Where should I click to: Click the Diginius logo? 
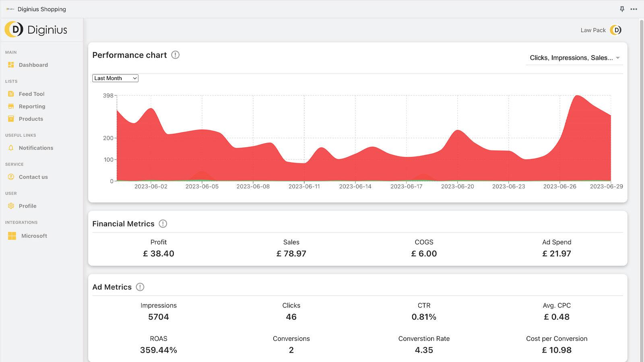(x=36, y=30)
